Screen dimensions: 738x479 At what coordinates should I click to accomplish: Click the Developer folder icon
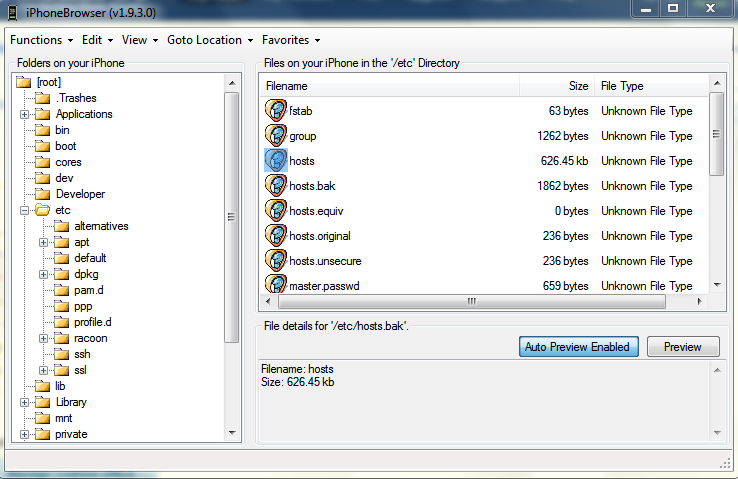click(x=43, y=194)
